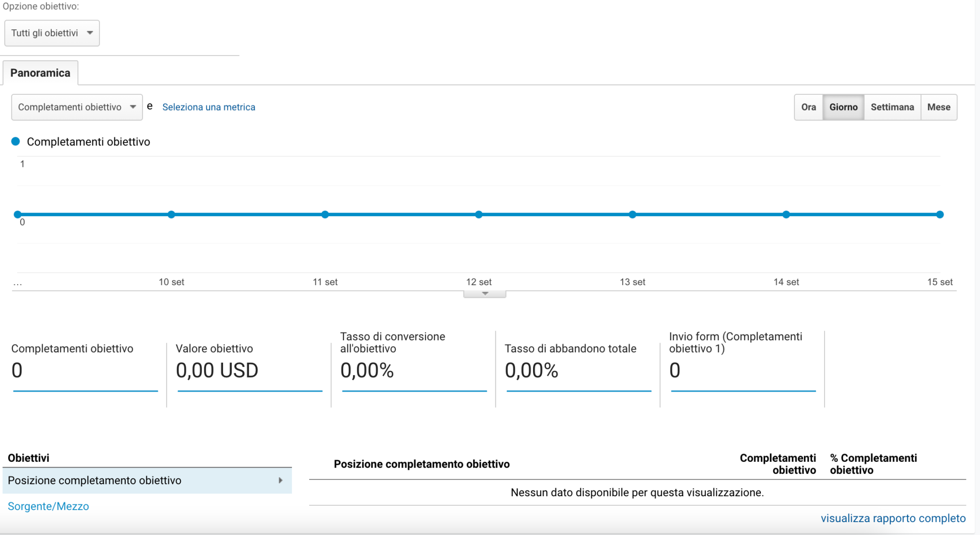Switch to the 'Panoramica' tab
The width and height of the screenshot is (980, 535).
coord(40,72)
